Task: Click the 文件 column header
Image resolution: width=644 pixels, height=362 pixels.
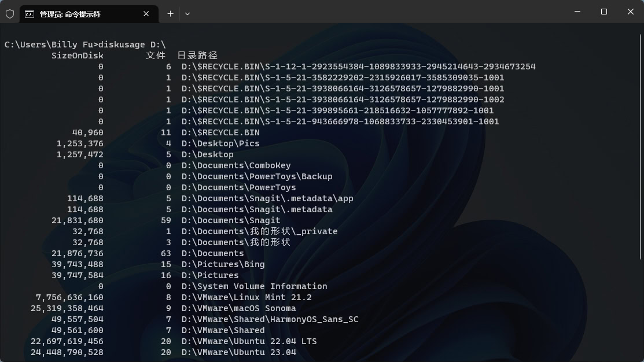Action: pyautogui.click(x=155, y=56)
